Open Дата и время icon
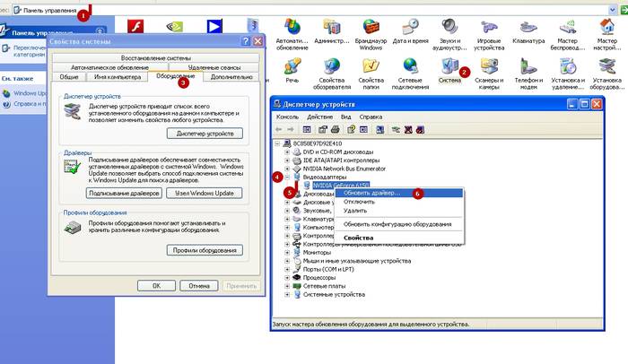 point(411,26)
